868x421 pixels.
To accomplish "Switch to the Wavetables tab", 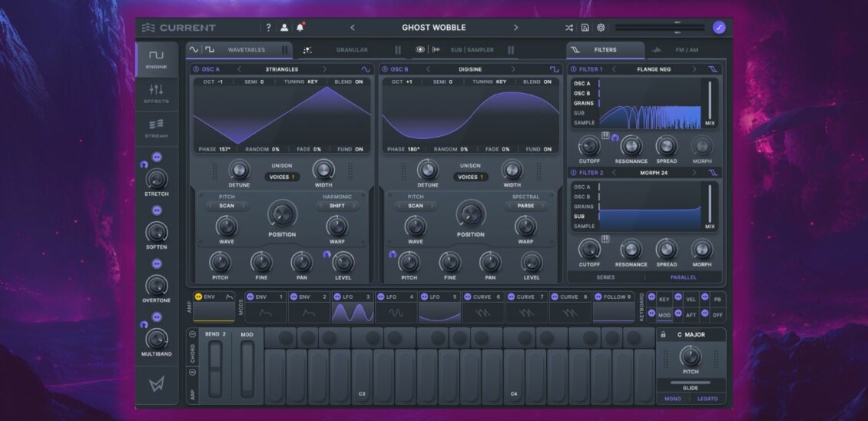I will [x=239, y=50].
